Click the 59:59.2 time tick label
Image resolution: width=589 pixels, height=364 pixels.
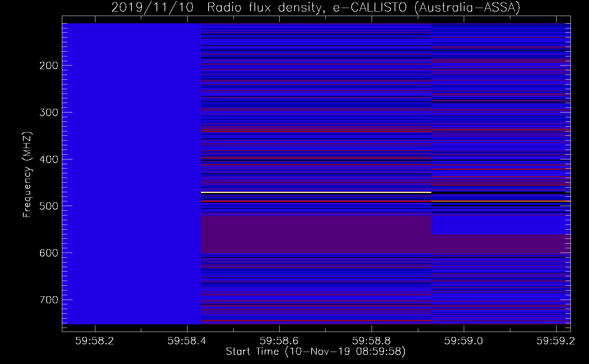[556, 340]
